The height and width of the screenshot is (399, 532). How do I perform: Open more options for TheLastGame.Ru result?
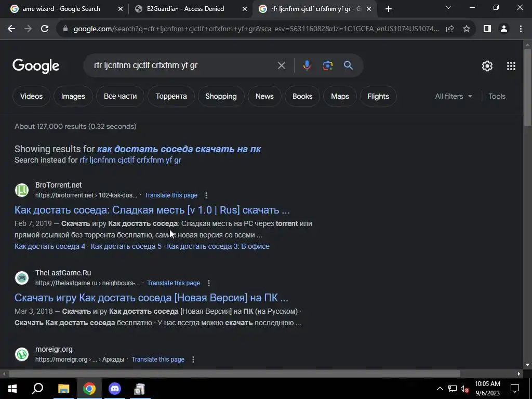point(209,283)
